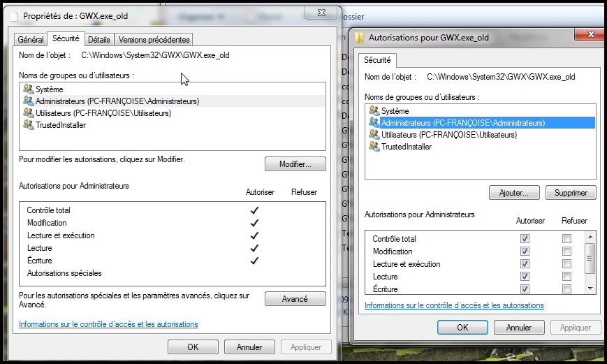
Task: Click TrustedInstaller icon in Propriétés window
Action: click(28, 124)
